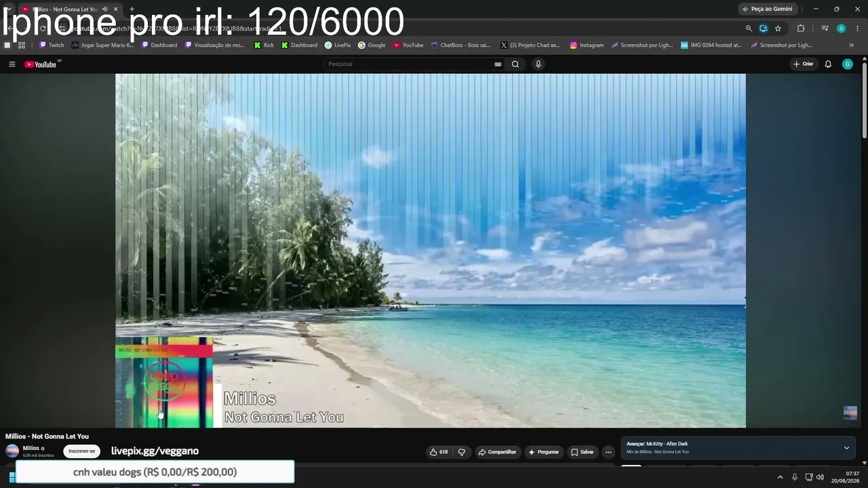Image resolution: width=868 pixels, height=488 pixels.
Task: Like the video with 618 likes
Action: [x=438, y=452]
